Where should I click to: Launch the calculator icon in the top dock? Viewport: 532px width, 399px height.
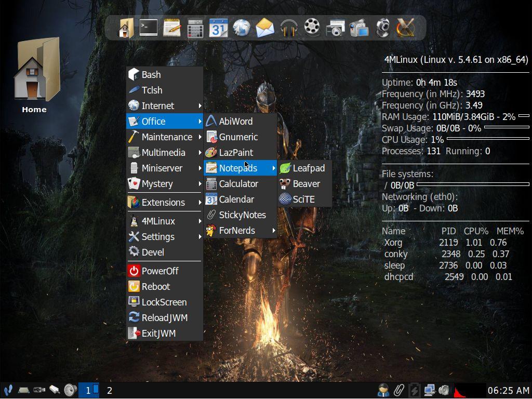pos(195,28)
